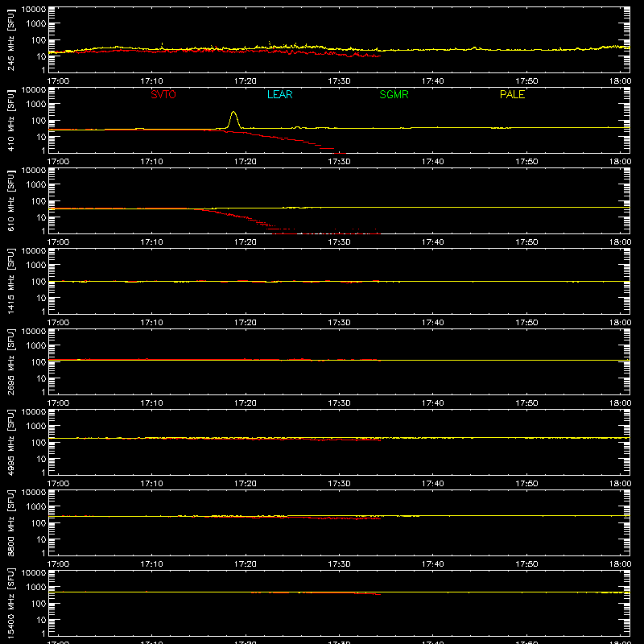The image size is (644, 644).
Task: Click 17:40 tick label below 245 MHz panel
Action: (433, 81)
